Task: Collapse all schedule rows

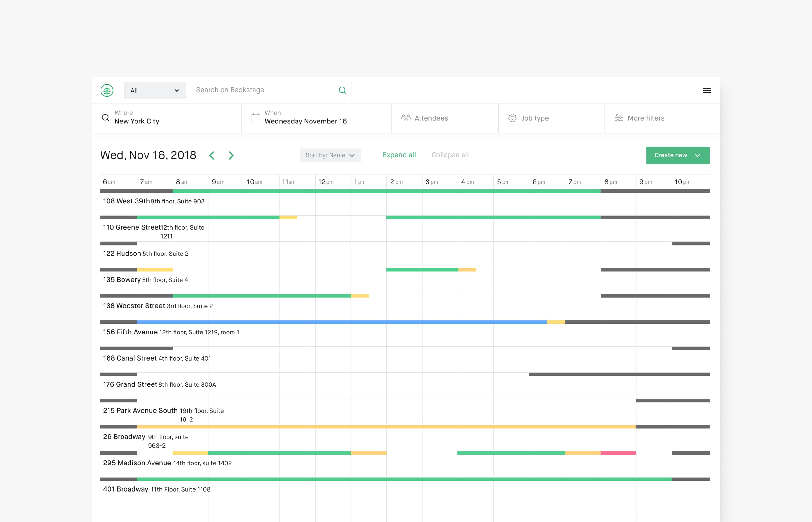Action: coord(450,155)
